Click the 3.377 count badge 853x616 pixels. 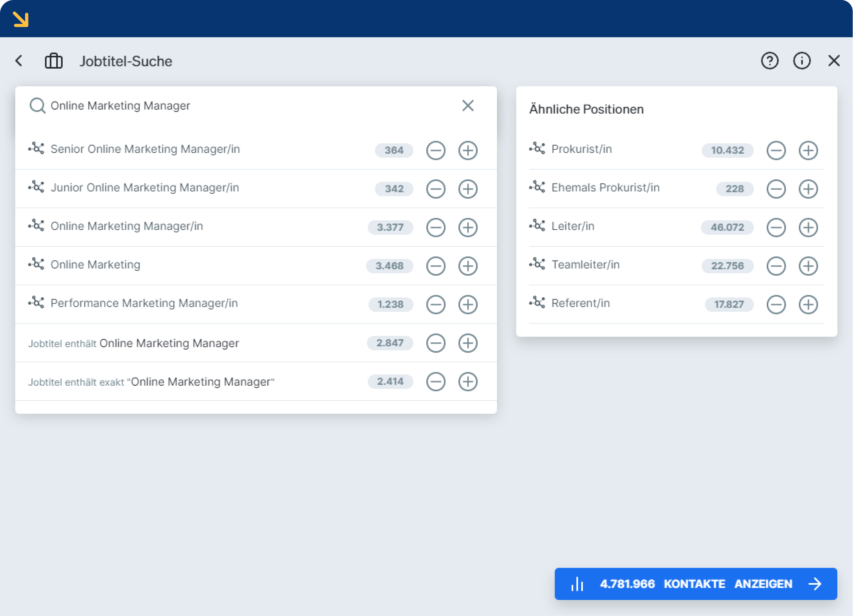tap(390, 228)
